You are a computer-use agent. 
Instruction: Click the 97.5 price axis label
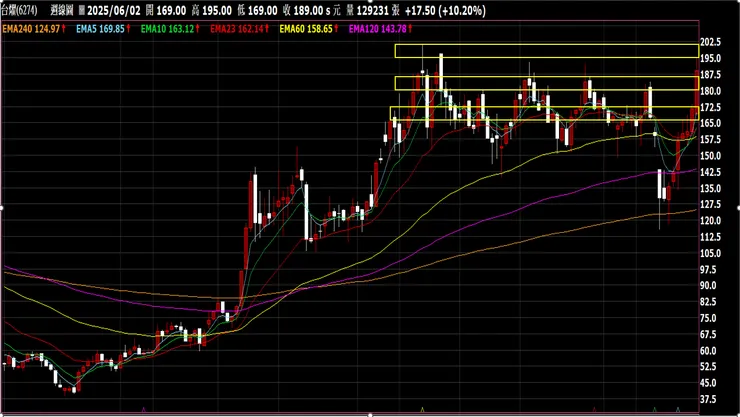pos(708,270)
